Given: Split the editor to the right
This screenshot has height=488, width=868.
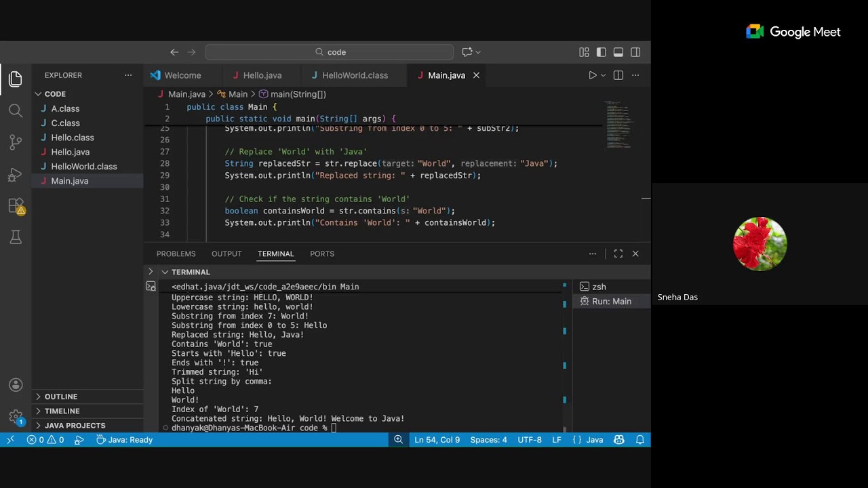Looking at the screenshot, I should [618, 75].
